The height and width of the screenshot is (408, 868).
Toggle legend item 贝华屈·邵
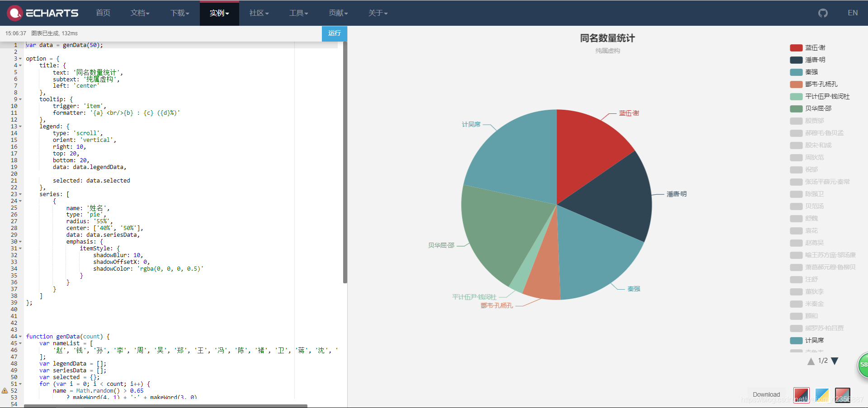[811, 109]
